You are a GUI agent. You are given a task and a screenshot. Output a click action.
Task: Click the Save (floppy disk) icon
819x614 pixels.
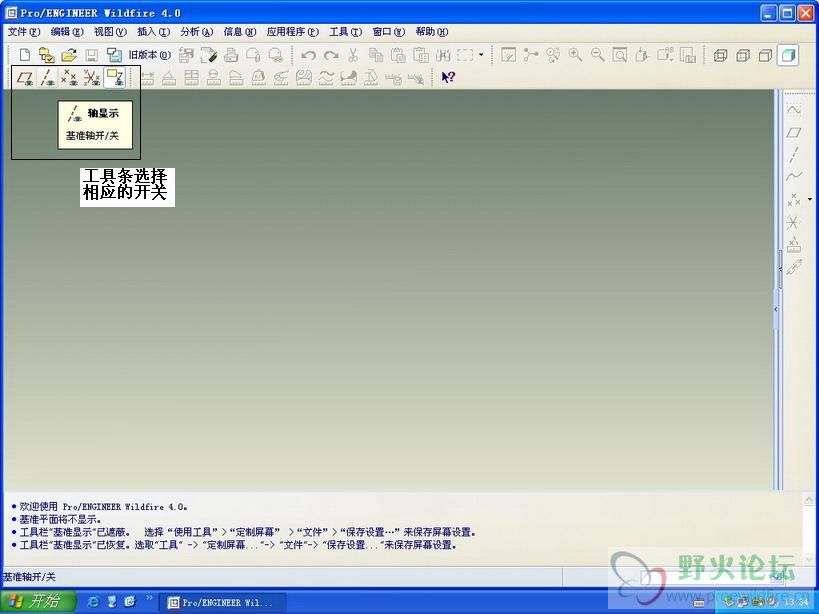91,54
